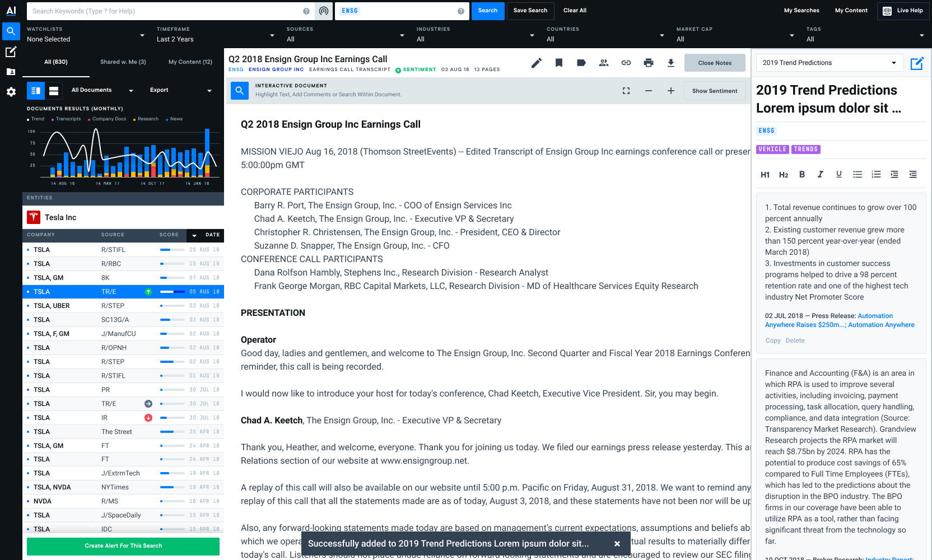Screen dimensions: 932x560
Task: Open My Searches menu
Action: [801, 11]
